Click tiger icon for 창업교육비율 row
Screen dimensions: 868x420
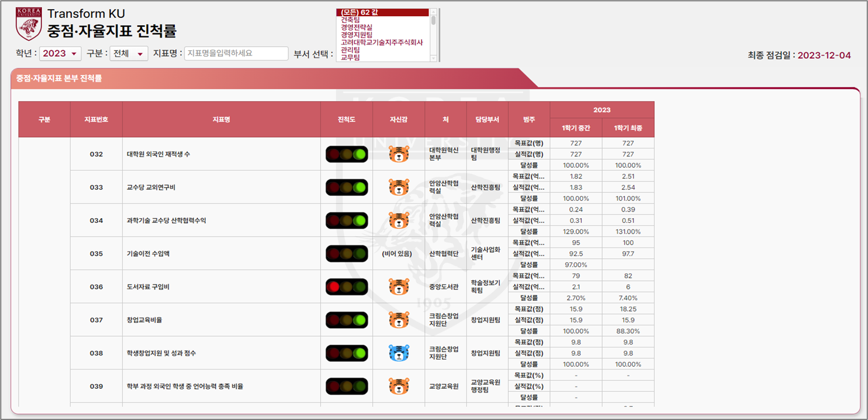point(399,320)
